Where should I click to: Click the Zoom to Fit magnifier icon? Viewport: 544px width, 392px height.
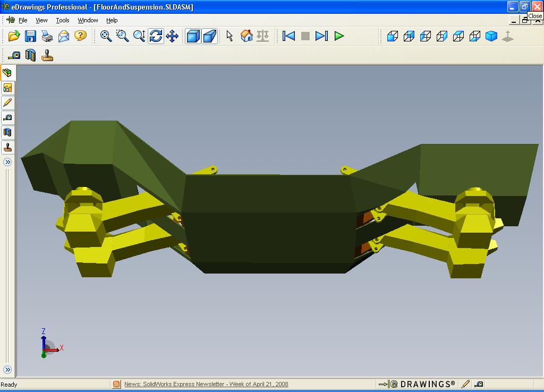click(106, 36)
